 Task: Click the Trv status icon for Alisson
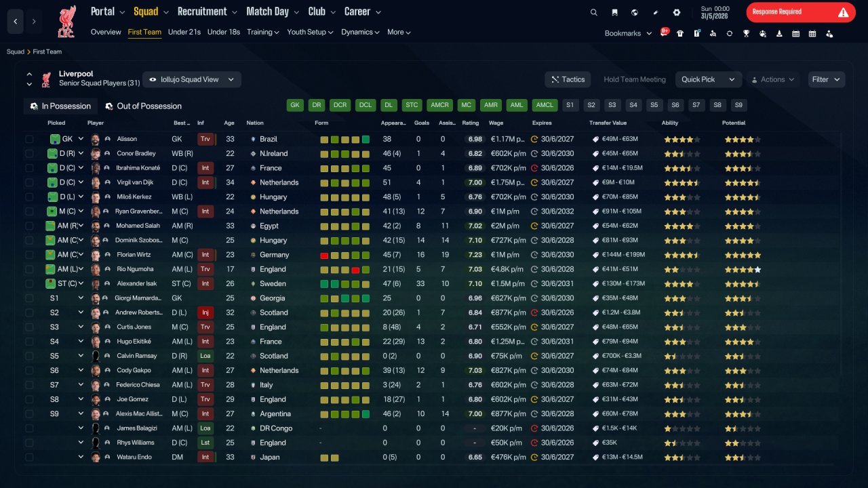point(205,139)
